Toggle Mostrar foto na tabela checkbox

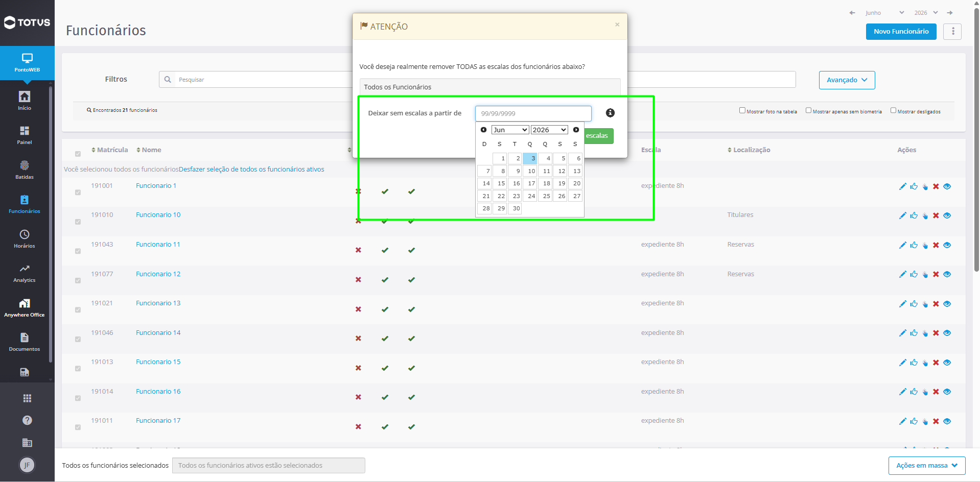point(742,110)
